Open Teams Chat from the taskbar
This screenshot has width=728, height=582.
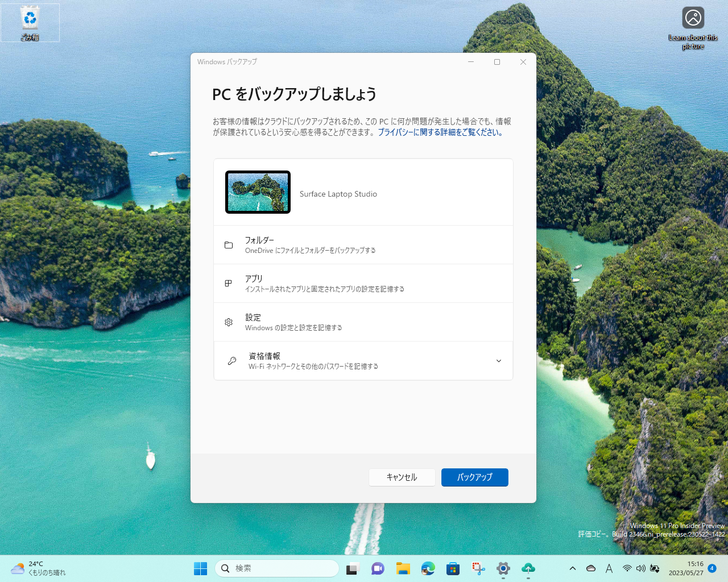tap(378, 568)
